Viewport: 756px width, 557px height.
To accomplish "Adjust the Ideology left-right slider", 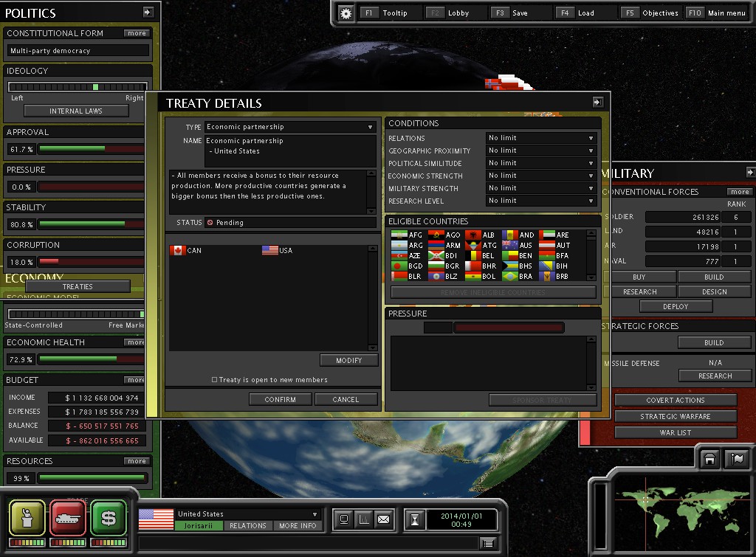I will click(x=95, y=87).
